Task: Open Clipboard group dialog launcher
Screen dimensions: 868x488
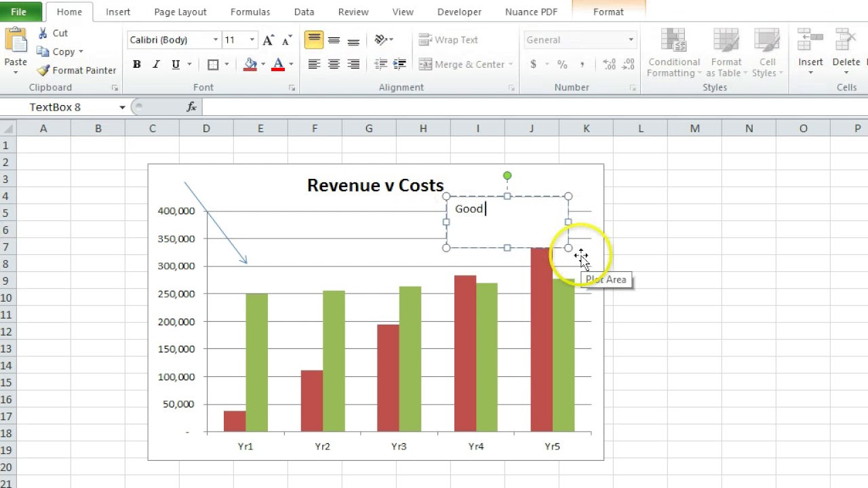Action: 115,88
